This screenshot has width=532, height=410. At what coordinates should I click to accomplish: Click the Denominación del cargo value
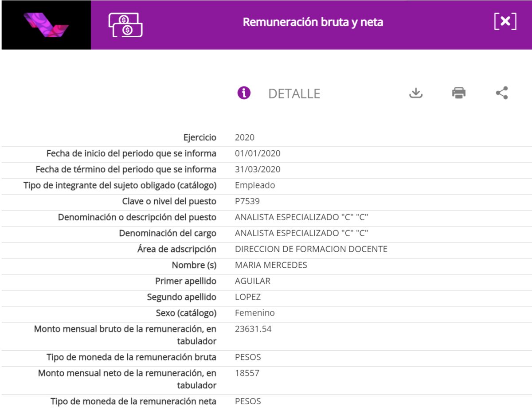[x=301, y=233]
